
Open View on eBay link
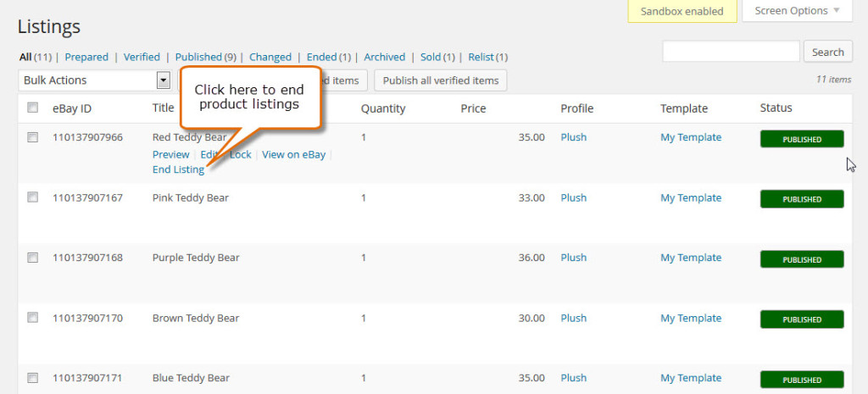[293, 154]
